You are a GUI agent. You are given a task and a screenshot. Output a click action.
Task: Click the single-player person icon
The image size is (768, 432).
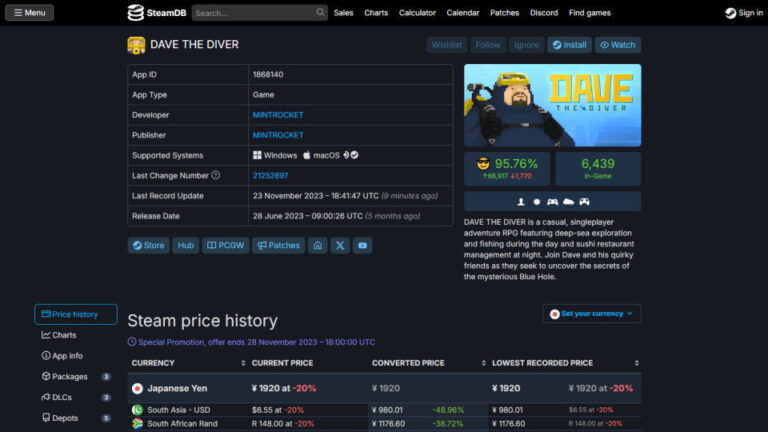(521, 201)
